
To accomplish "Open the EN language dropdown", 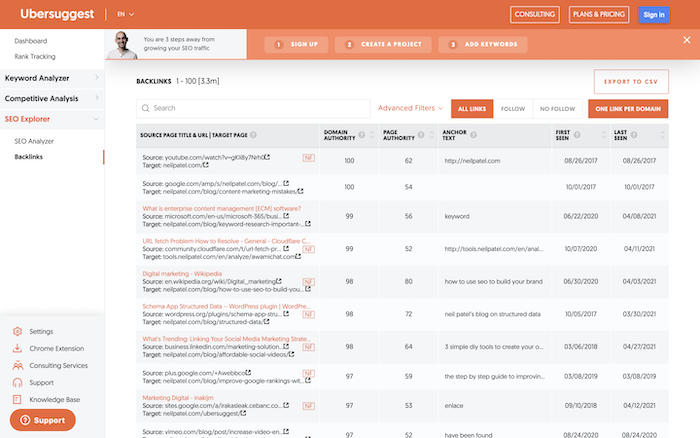I will click(125, 14).
